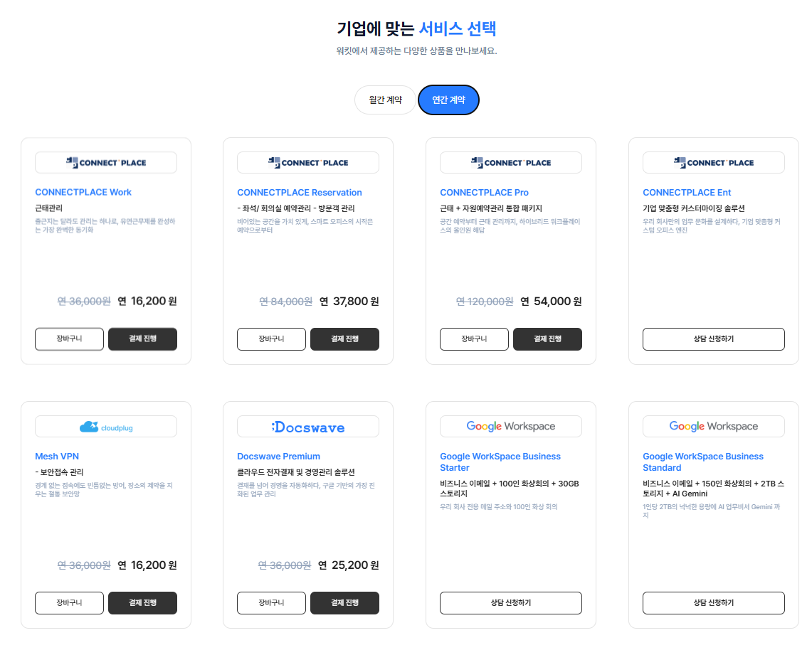Open Google WorkSpace Business Starter title link

[x=500, y=462]
